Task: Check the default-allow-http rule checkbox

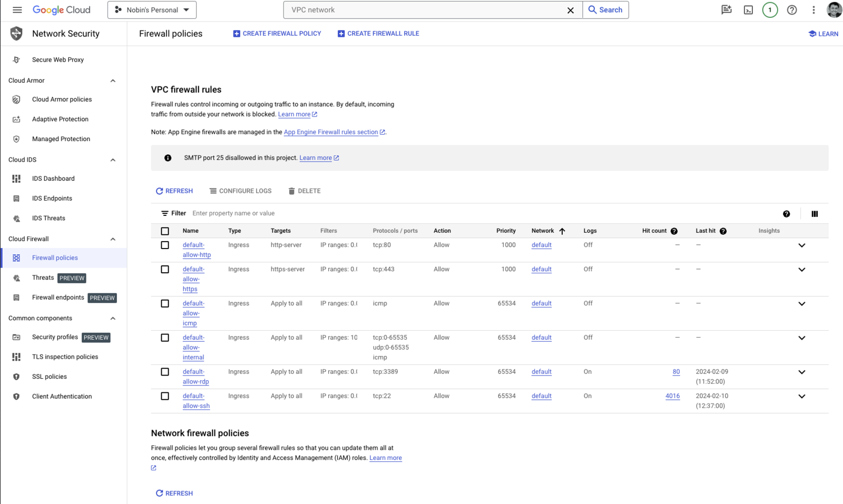Action: pos(165,245)
